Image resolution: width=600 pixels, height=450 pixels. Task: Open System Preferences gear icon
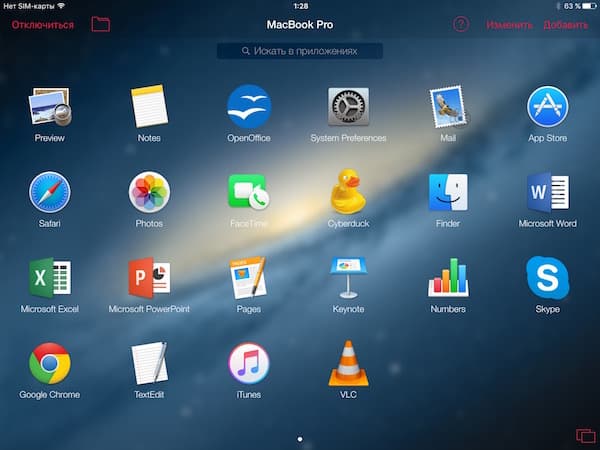[x=348, y=107]
